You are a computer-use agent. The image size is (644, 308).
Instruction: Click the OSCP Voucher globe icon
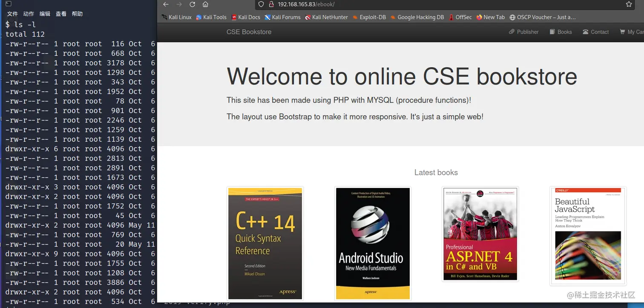click(x=512, y=17)
